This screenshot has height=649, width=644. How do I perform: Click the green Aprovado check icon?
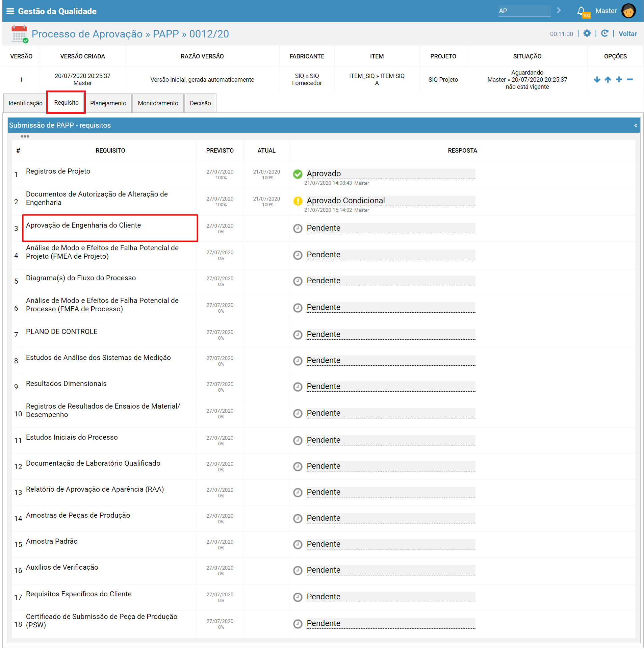pos(298,174)
